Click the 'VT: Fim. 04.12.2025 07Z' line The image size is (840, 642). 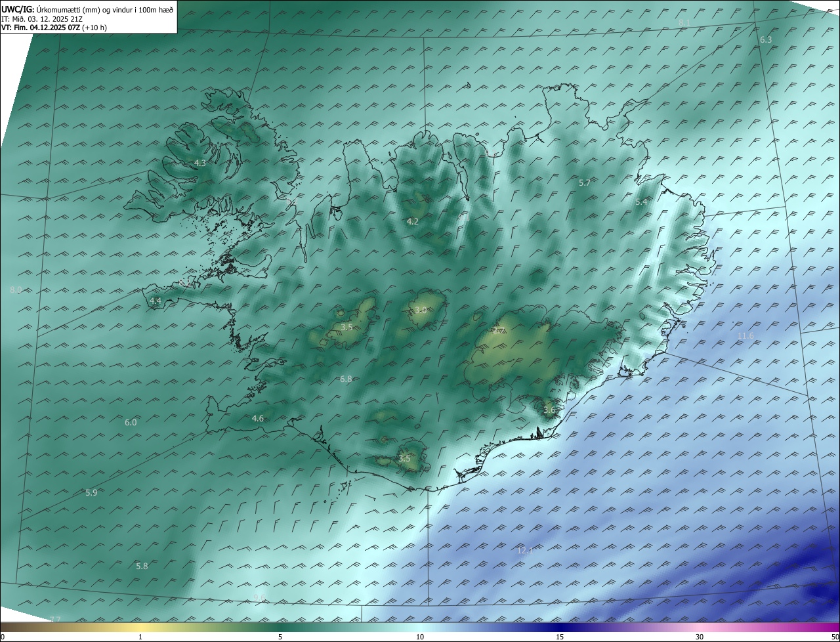coord(55,28)
